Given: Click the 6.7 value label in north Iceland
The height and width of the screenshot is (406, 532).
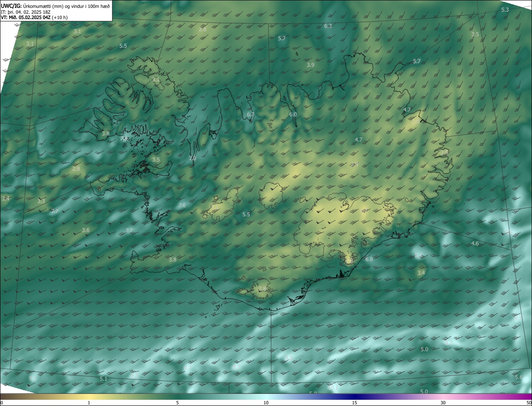Looking at the screenshot, I should [x=250, y=114].
